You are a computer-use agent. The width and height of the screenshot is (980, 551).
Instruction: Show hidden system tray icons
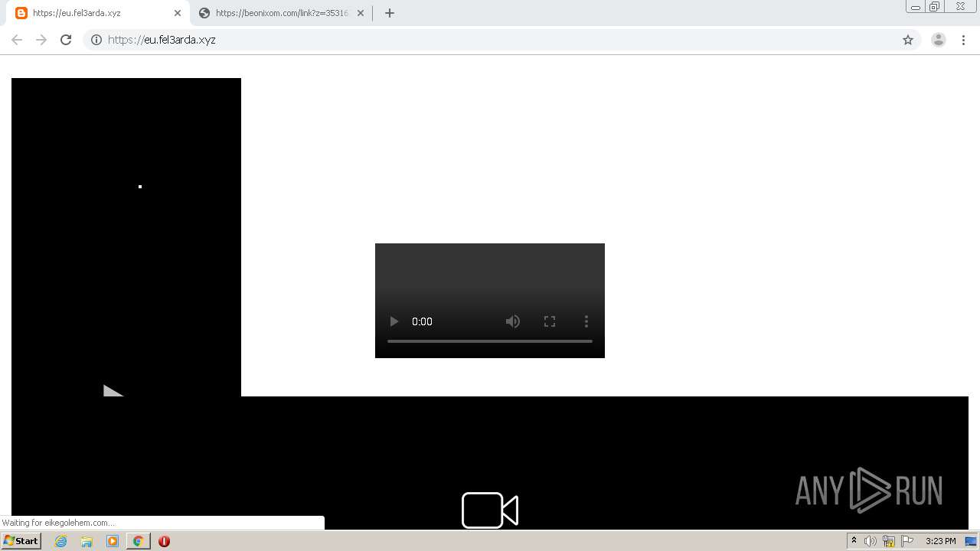854,541
